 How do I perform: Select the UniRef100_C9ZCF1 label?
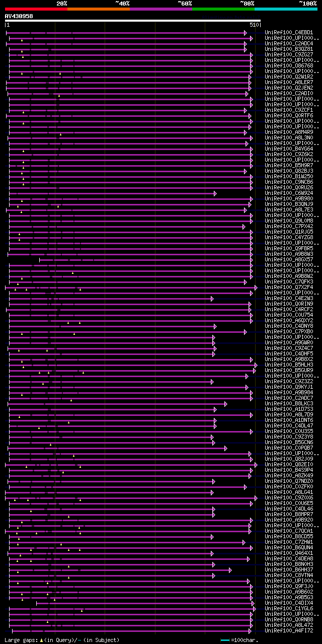[289, 110]
